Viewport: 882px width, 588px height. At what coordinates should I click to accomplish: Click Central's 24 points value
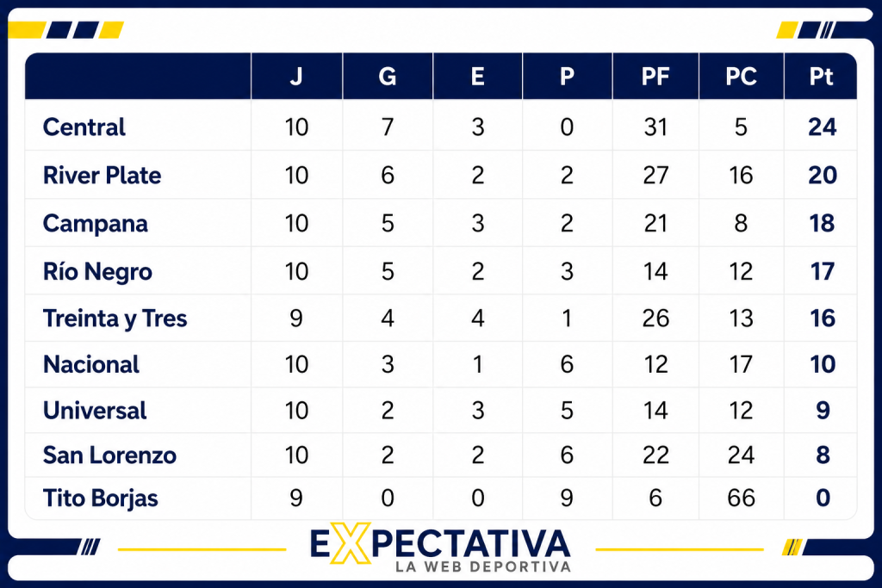[x=822, y=127]
